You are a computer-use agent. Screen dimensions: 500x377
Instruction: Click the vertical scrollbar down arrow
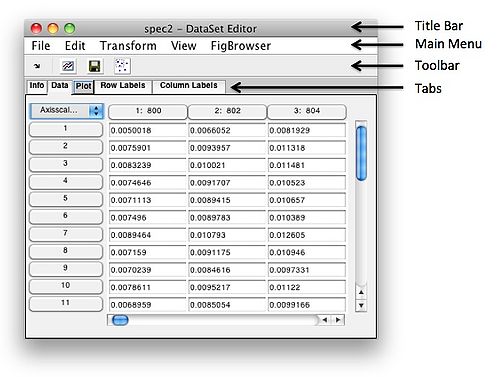point(361,305)
